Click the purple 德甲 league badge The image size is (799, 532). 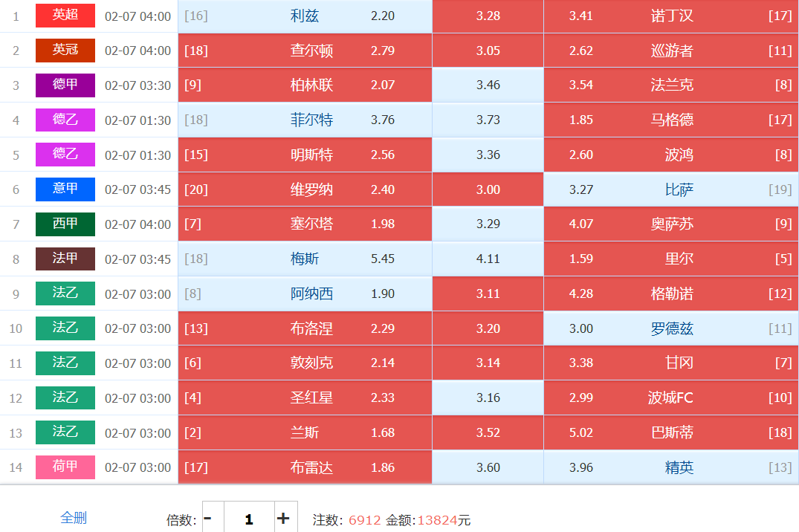pyautogui.click(x=65, y=85)
